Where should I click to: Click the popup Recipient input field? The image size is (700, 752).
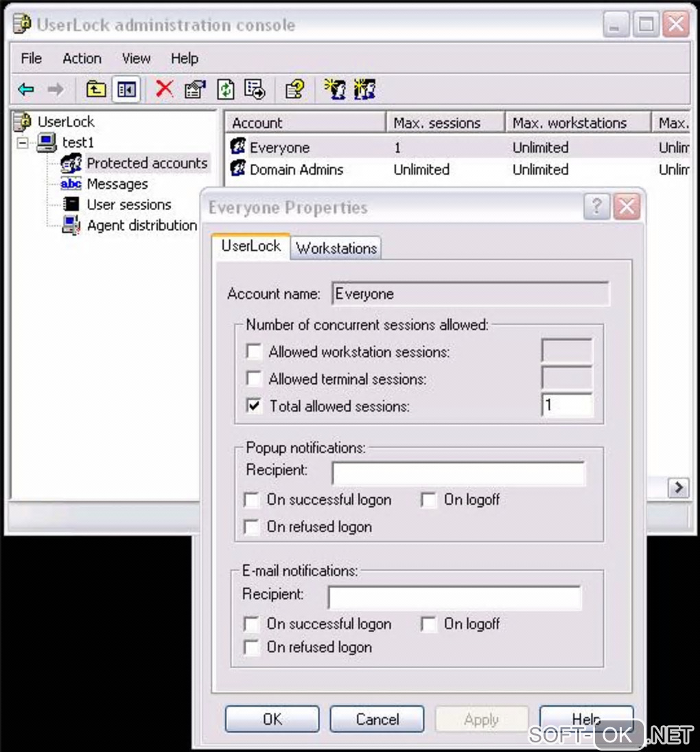458,473
